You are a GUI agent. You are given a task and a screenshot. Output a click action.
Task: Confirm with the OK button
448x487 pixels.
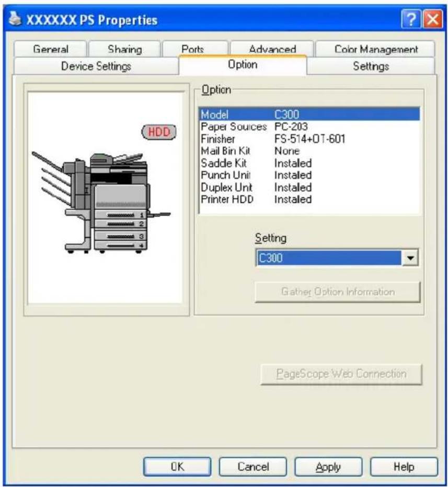(177, 467)
